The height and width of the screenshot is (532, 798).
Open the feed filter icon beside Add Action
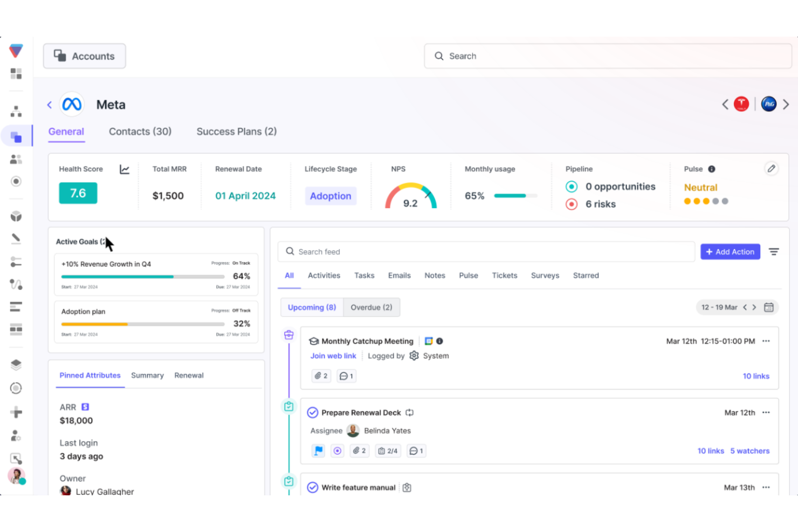tap(774, 251)
